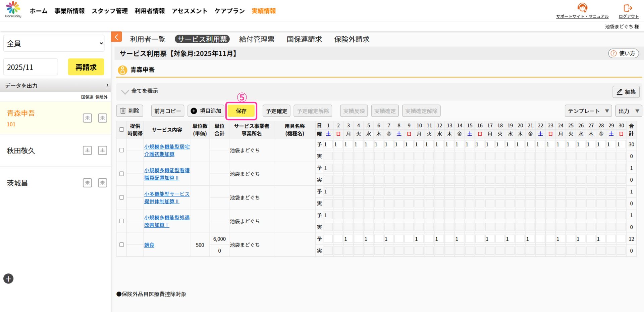Open the 朝食 service link
Viewport: 644px width, 312px height.
point(149,245)
